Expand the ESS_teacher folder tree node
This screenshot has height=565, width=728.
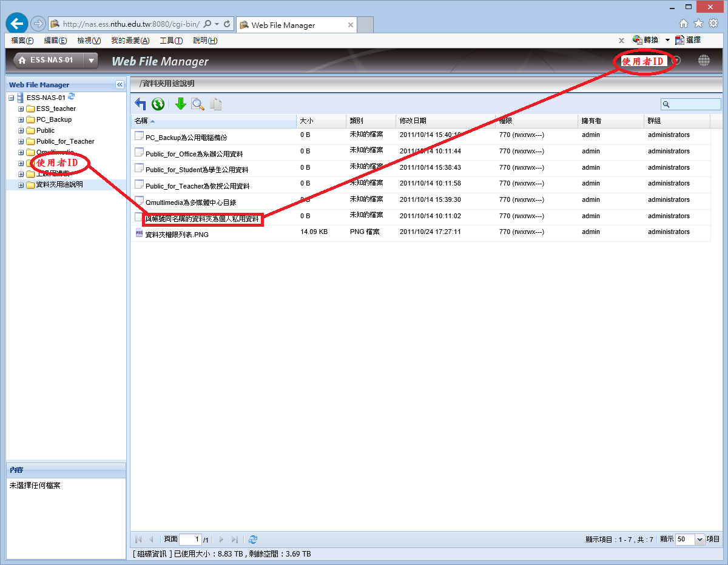coord(21,109)
